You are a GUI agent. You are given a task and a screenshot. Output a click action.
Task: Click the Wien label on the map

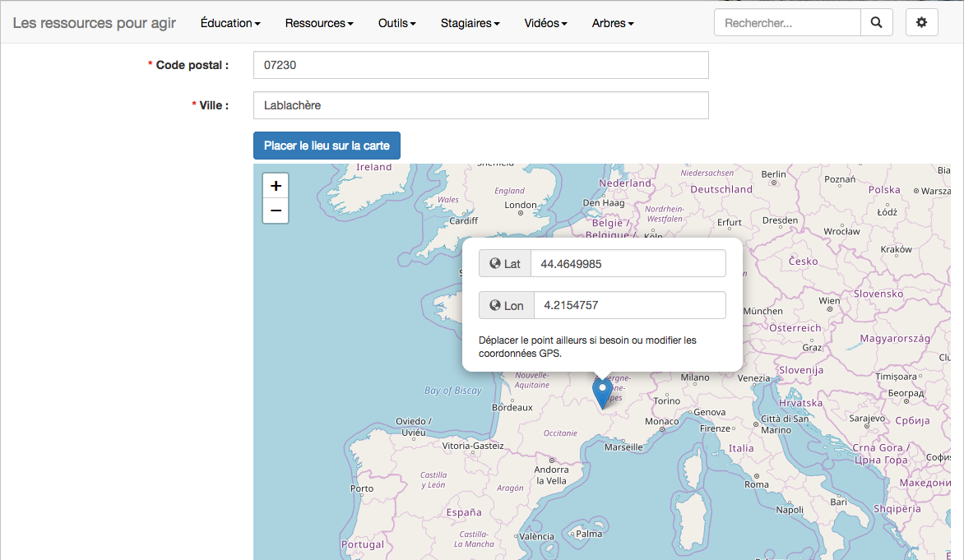click(x=829, y=301)
